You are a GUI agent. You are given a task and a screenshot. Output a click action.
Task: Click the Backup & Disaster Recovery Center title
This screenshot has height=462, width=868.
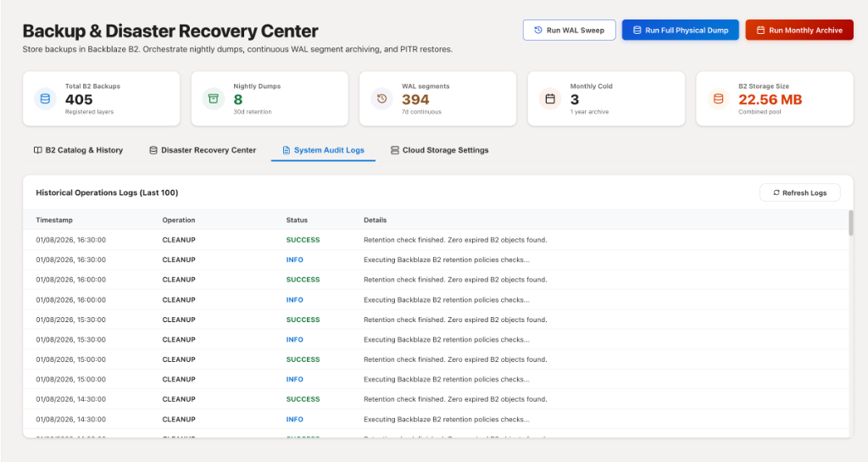[170, 31]
